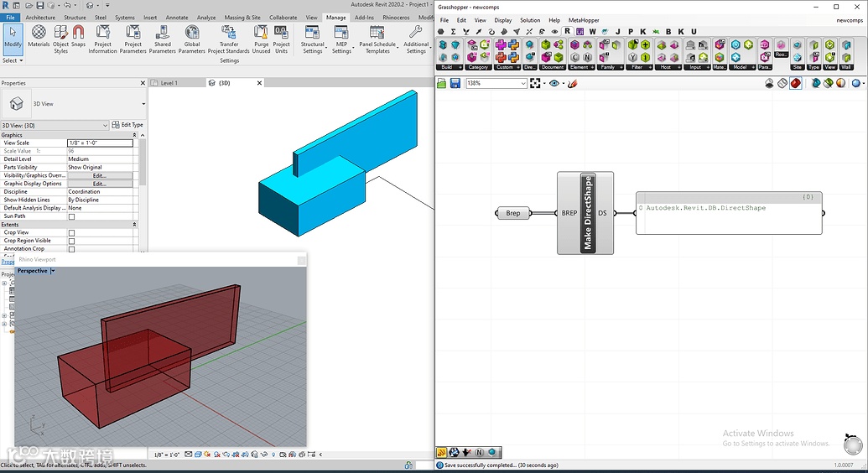Open the Sigma (Maths) tab in Grasshopper

[453, 32]
